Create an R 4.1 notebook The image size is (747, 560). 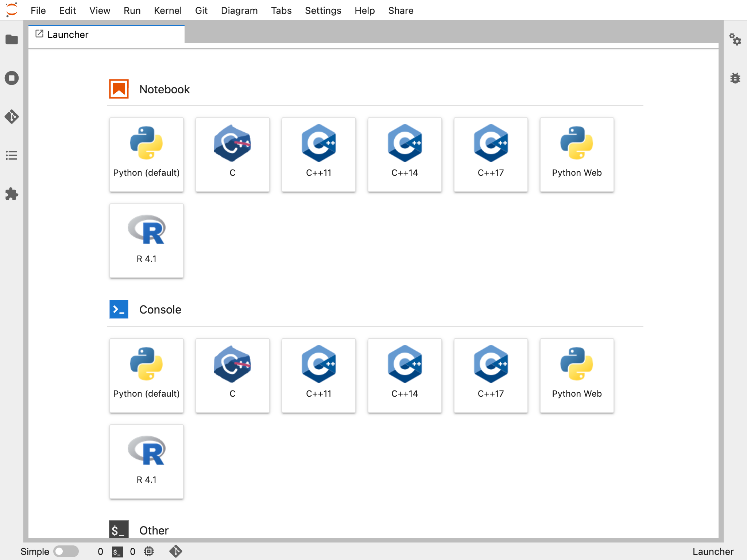pos(147,241)
